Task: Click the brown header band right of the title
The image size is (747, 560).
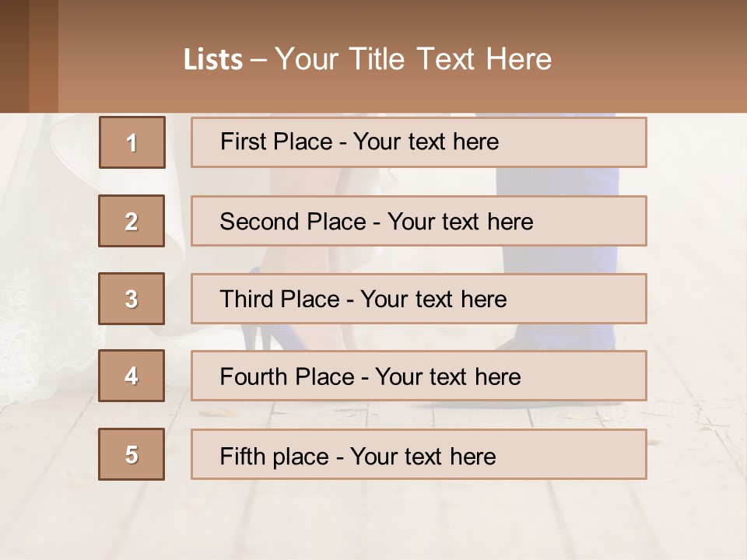Action: pos(654,59)
